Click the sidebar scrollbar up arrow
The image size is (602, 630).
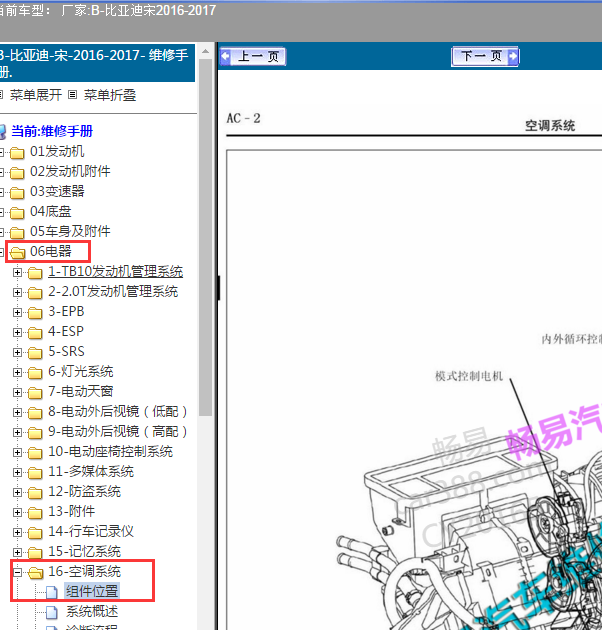pos(205,51)
